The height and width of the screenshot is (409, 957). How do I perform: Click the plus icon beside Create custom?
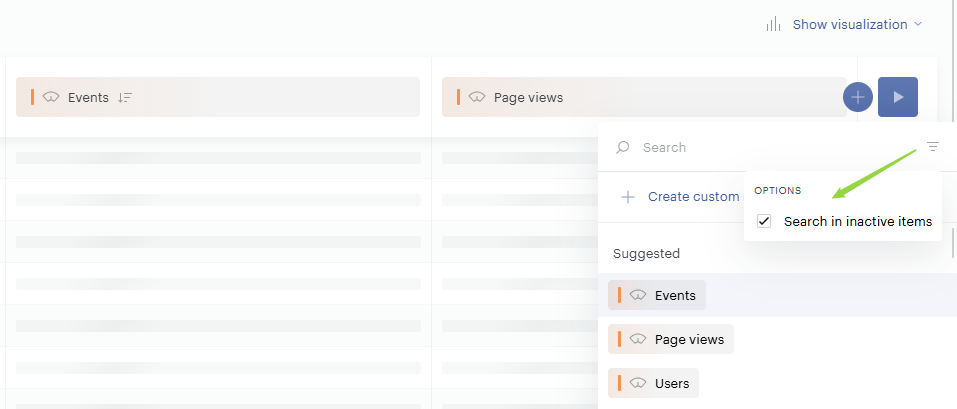pyautogui.click(x=627, y=197)
